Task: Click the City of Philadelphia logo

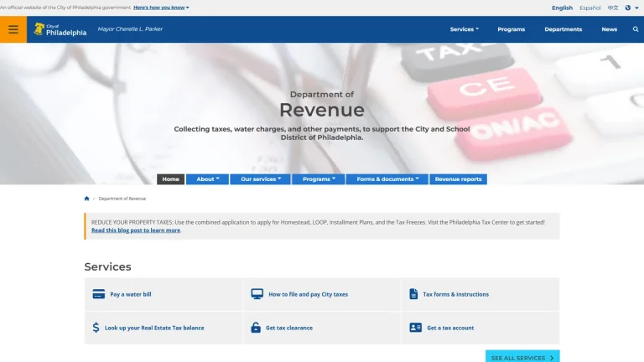Action: point(60,29)
